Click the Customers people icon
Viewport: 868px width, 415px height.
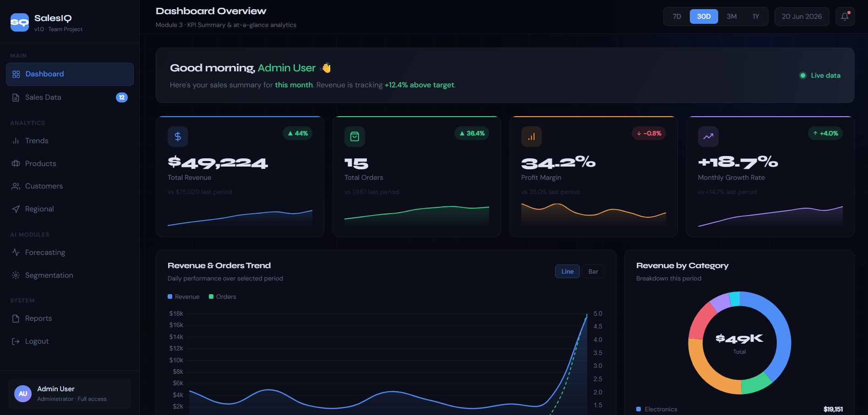point(16,186)
